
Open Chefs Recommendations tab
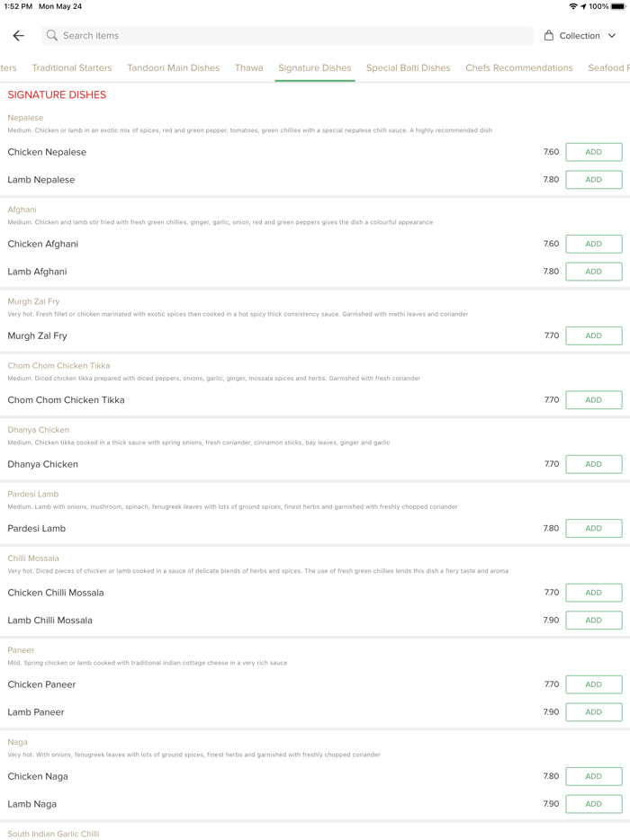[x=519, y=68]
